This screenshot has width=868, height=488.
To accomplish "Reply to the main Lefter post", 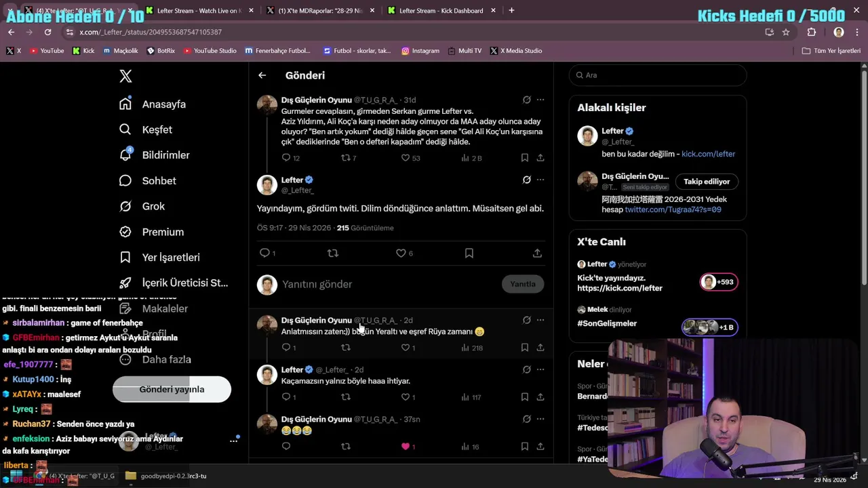I will tap(265, 253).
